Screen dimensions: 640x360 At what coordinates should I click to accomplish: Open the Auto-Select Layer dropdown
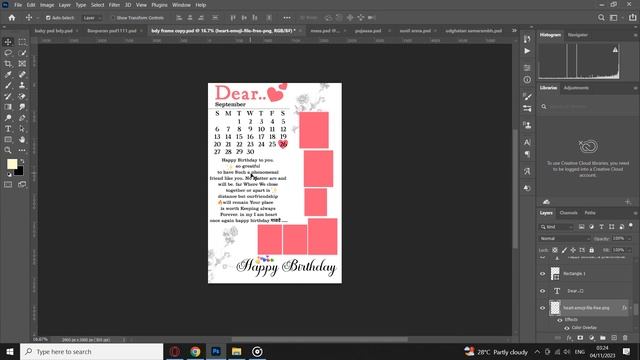91,18
